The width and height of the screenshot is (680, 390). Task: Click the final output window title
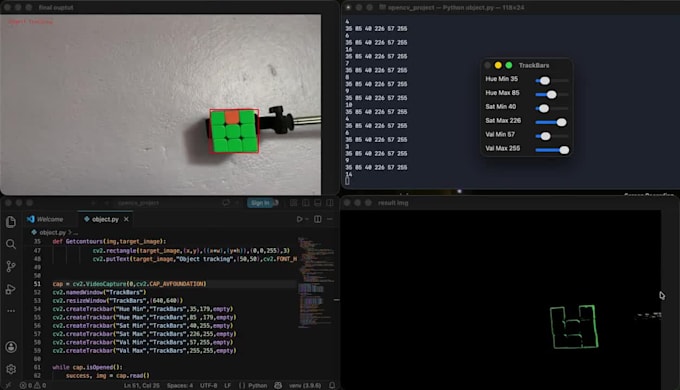click(56, 7)
